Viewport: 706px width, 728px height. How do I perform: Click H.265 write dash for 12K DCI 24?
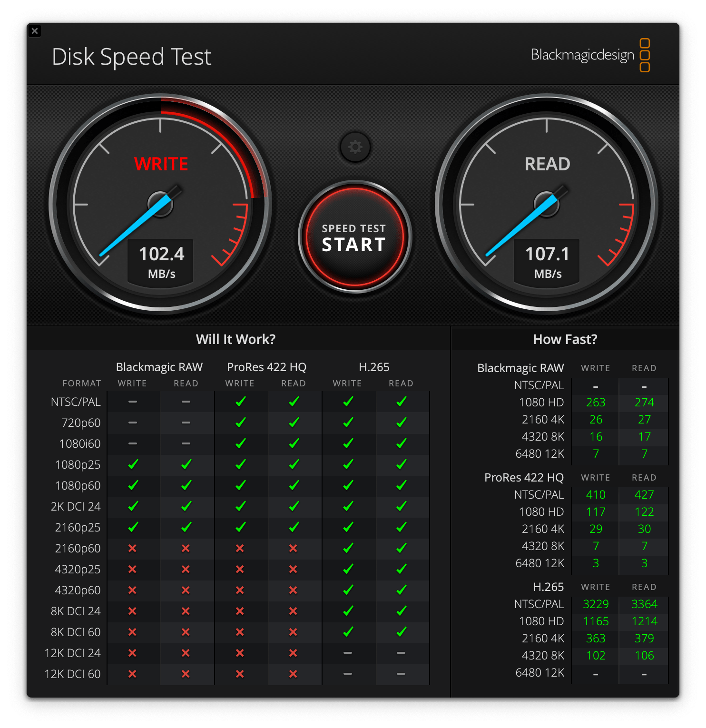click(348, 653)
